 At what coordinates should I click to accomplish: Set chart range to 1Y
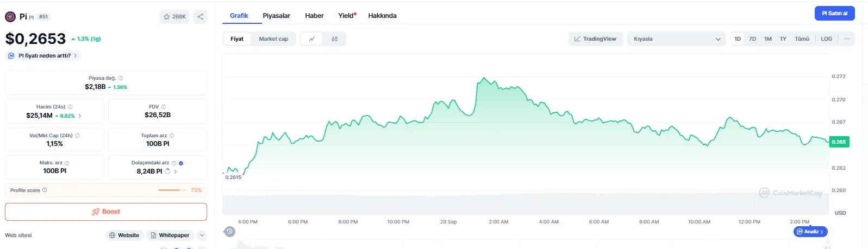[x=783, y=39]
